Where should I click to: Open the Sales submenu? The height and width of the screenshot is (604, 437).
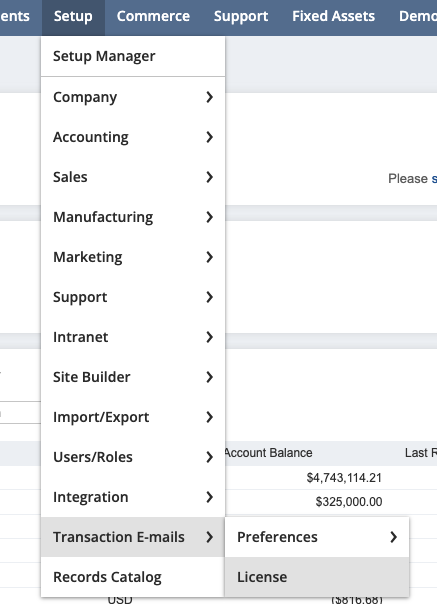coord(133,177)
